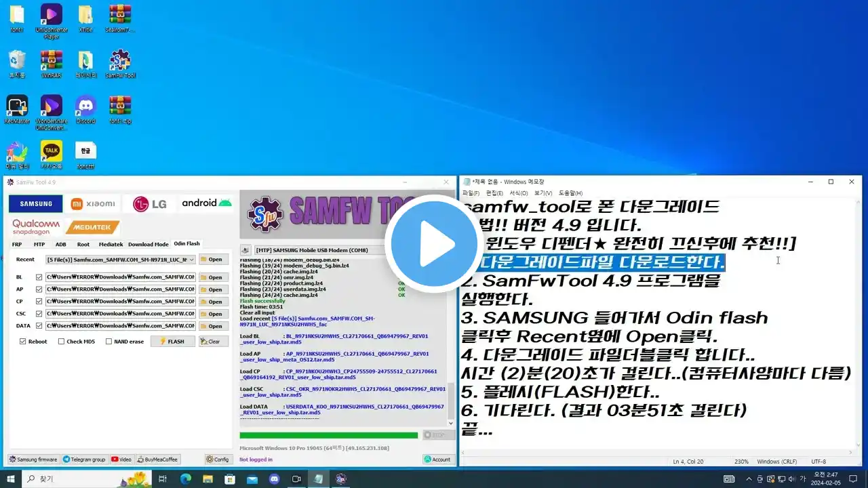Toggle the Reboot checkbox
This screenshot has height=488, width=868.
point(23,342)
